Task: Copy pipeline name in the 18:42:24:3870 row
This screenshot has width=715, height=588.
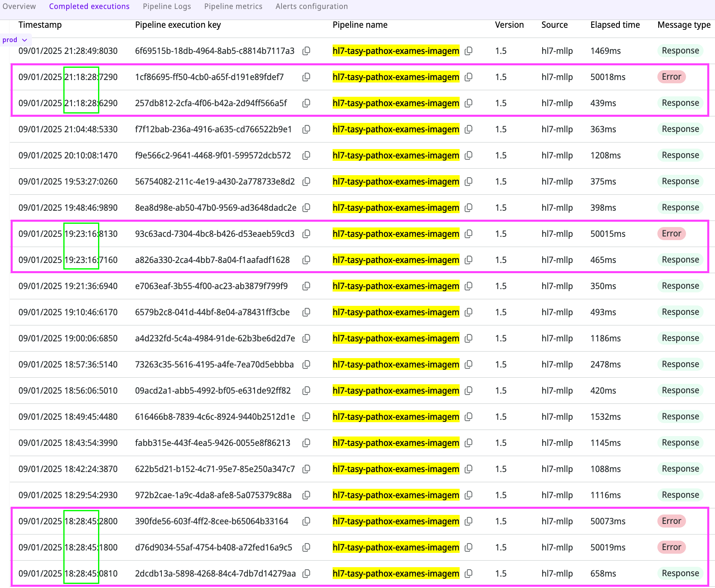Action: 469,469
